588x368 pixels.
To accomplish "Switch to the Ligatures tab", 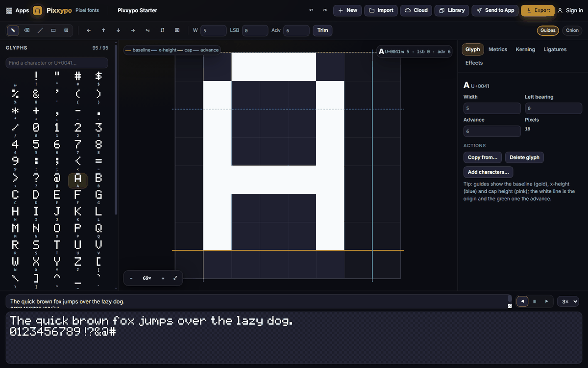I will [555, 50].
